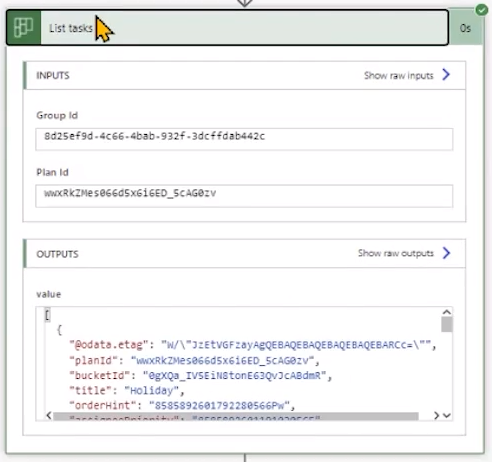
Task: Click the Plan Id value field
Action: click(244, 196)
